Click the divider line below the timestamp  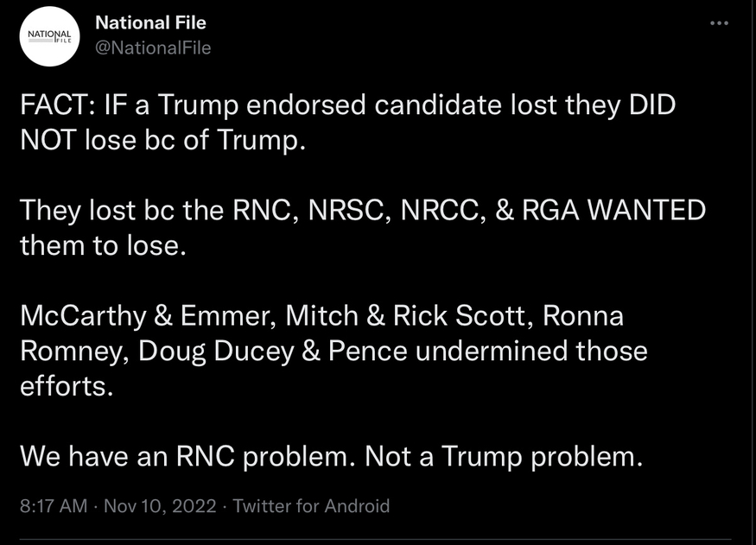point(375,539)
